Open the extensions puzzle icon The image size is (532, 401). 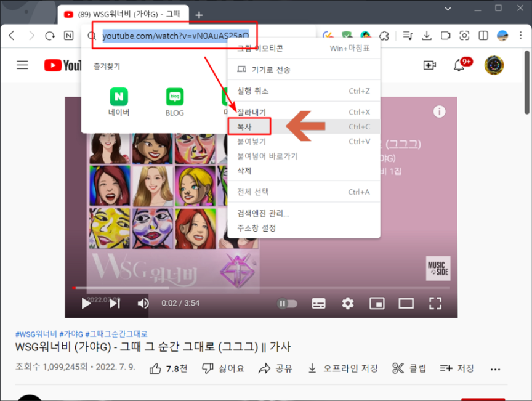pos(384,36)
